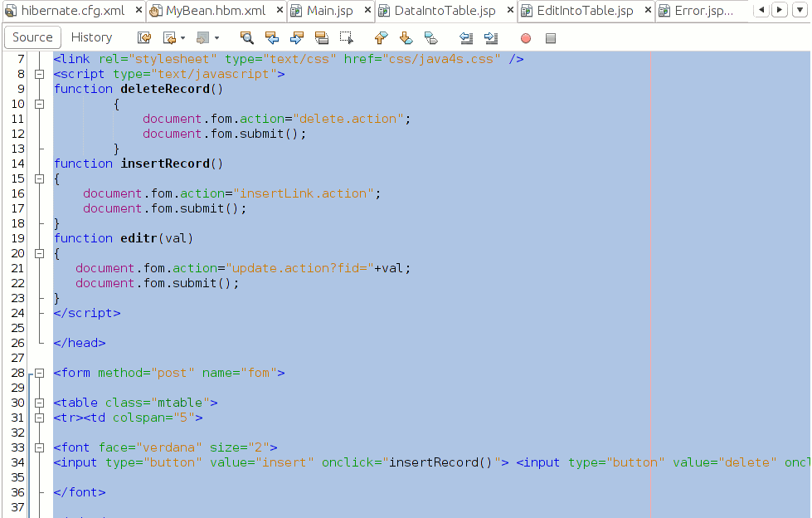
Task: Open the Error.jsp tab
Action: point(704,10)
